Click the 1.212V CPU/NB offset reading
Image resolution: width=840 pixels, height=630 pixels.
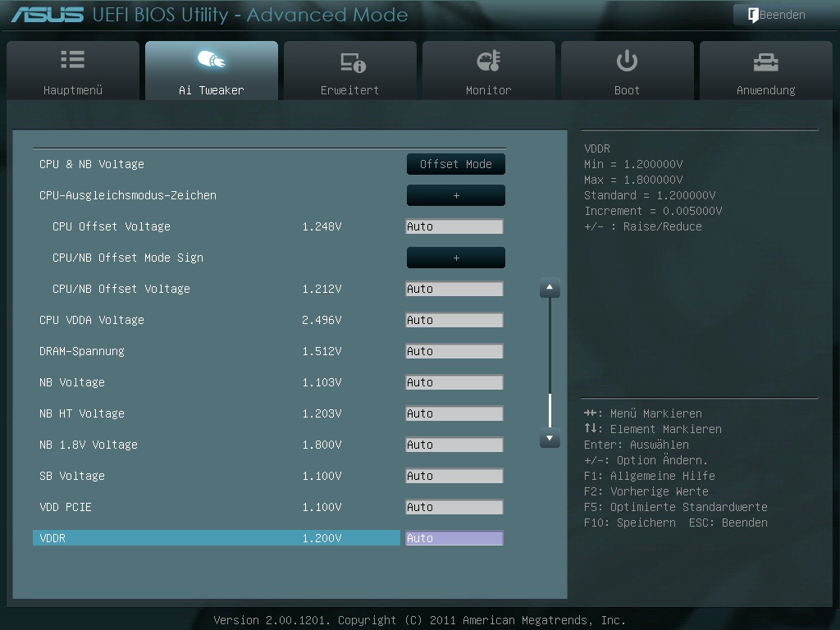coord(322,289)
